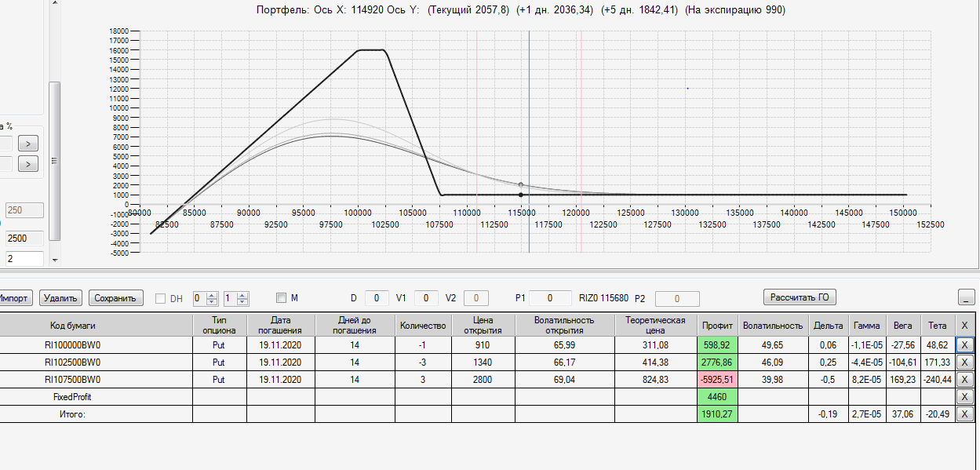Click the FixedProfit value 4460
Viewport: 980px width, 470px height.
(717, 397)
